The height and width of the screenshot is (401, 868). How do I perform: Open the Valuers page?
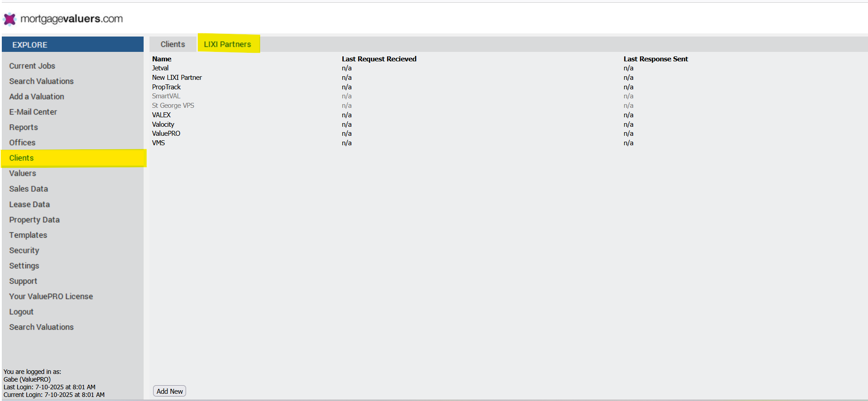23,173
